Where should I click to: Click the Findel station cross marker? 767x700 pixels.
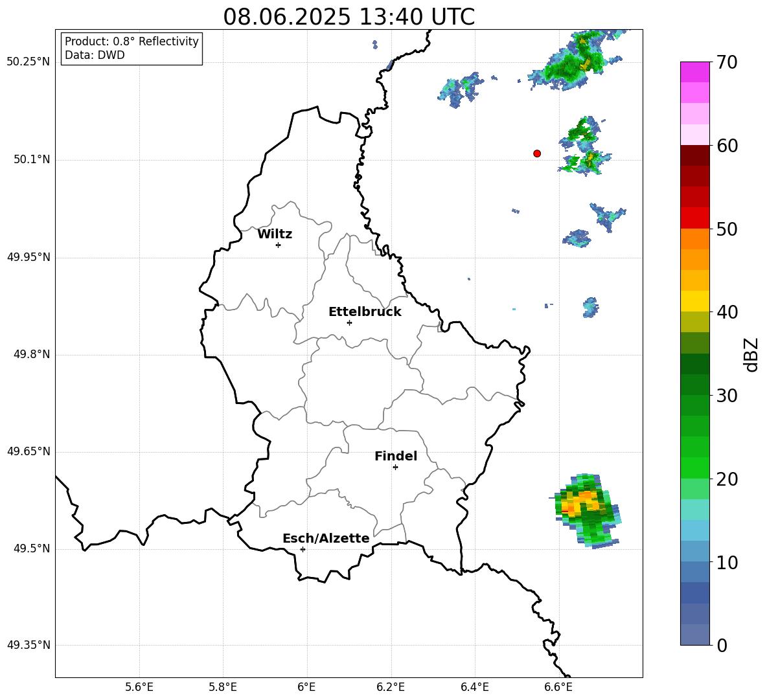[395, 467]
